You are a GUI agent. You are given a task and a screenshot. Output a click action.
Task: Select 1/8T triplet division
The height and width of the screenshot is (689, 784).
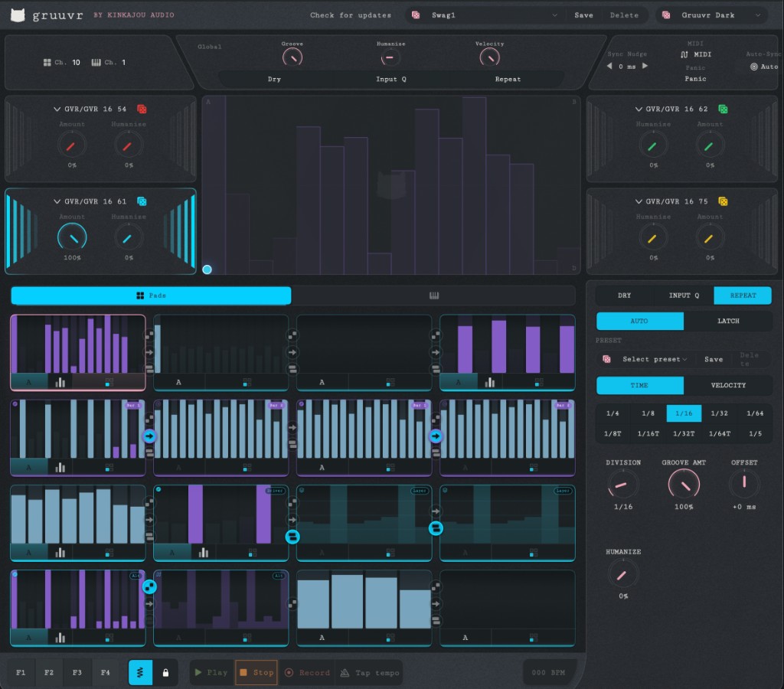point(612,433)
